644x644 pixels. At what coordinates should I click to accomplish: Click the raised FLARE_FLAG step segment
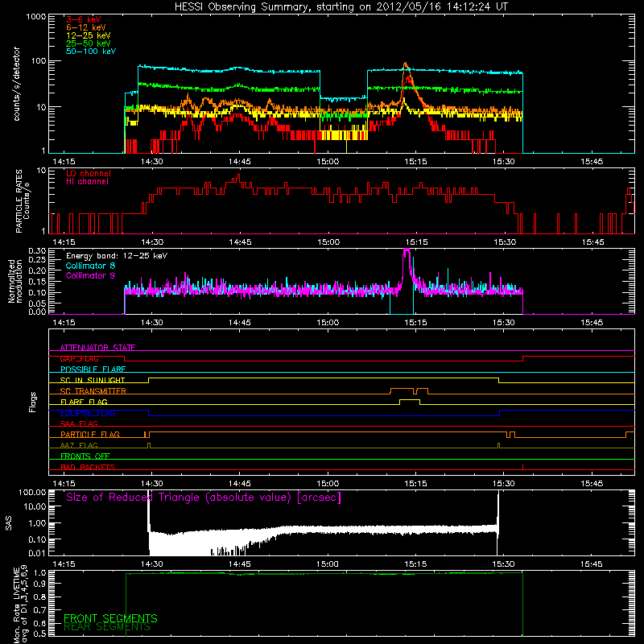(410, 399)
